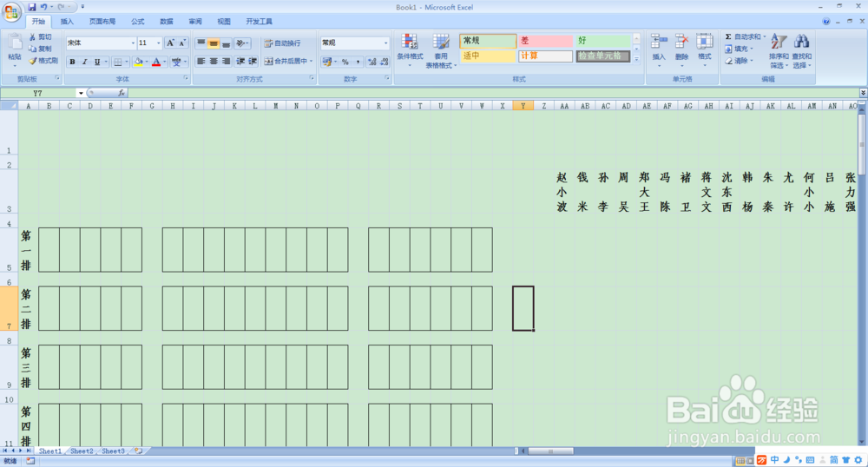Open Conditional Formatting (条件格式)
The image size is (868, 467).
(410, 49)
